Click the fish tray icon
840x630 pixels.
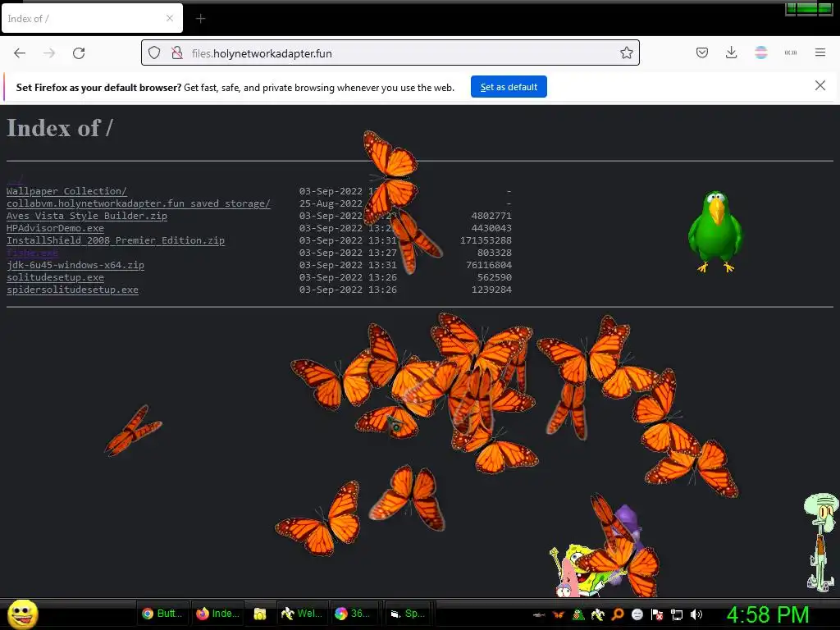click(539, 614)
